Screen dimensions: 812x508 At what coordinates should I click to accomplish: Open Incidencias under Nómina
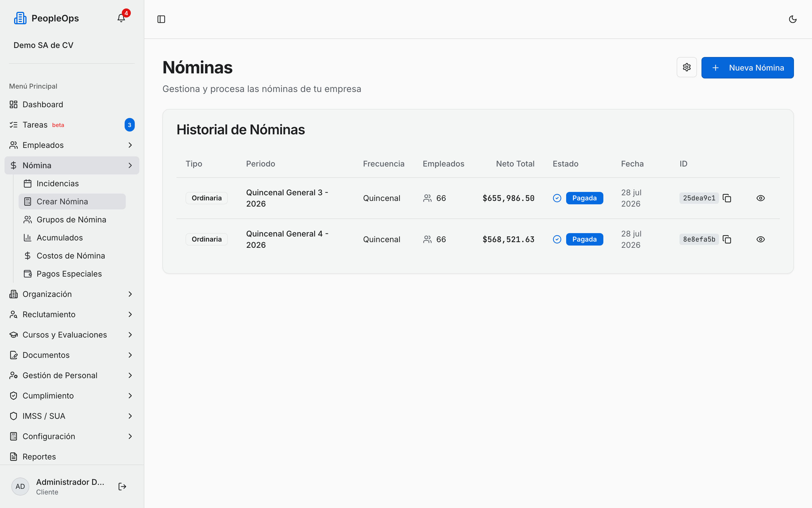coord(72,183)
